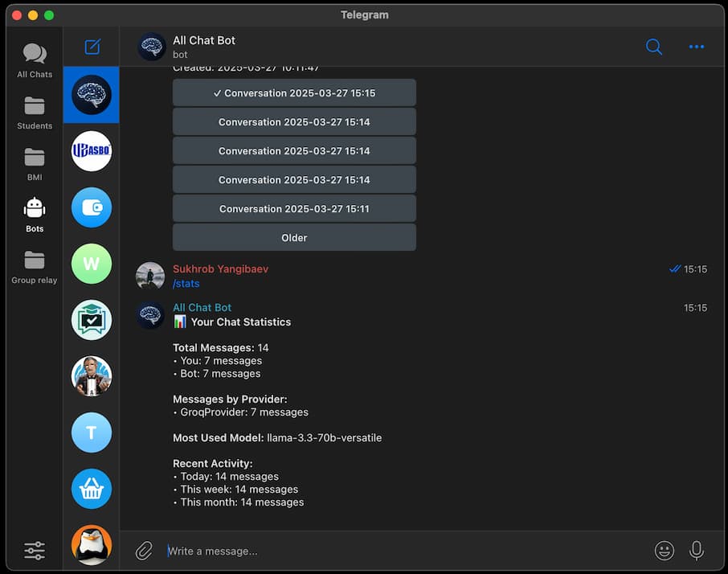Switch to the Students folder
728x574 pixels.
click(x=35, y=113)
